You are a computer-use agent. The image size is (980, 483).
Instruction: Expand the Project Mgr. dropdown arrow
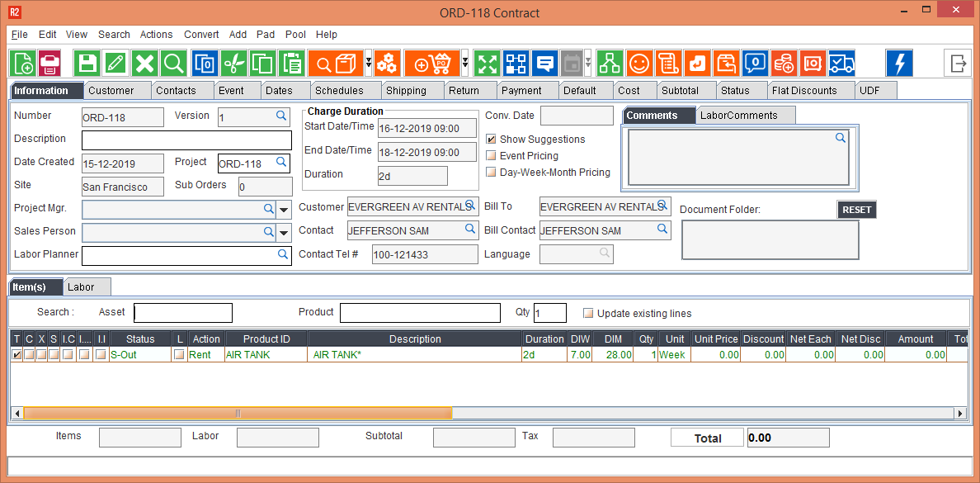click(x=285, y=210)
